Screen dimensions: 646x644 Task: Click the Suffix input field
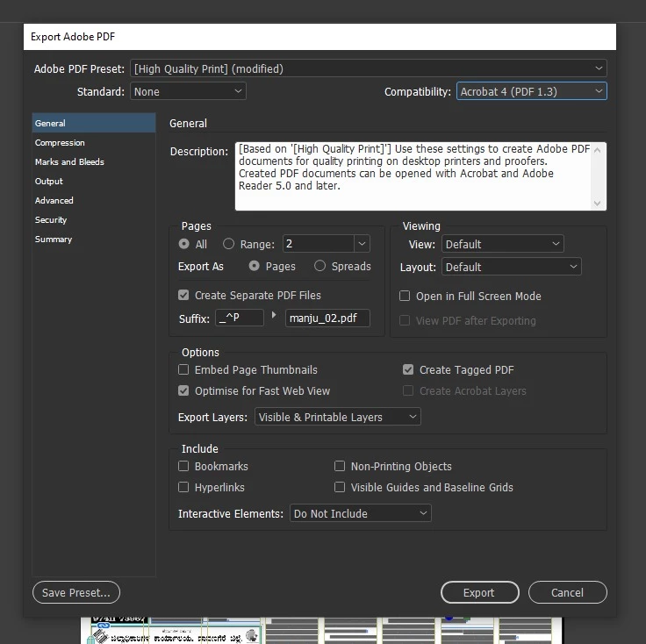240,318
